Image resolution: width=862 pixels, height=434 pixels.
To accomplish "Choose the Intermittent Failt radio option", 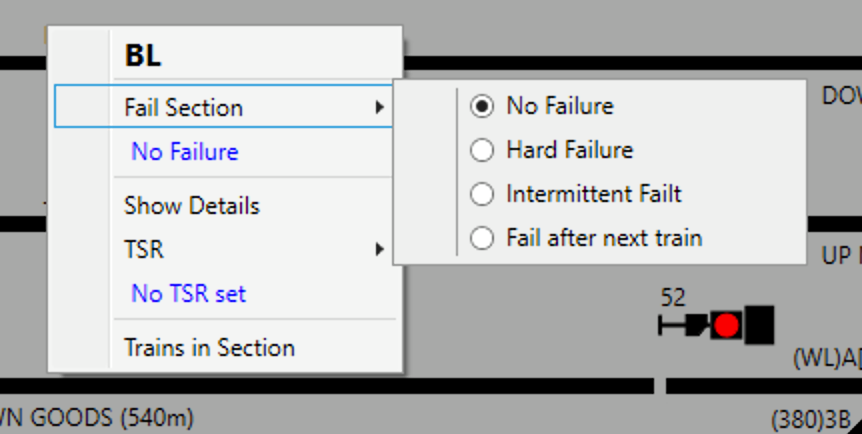I will coord(482,194).
